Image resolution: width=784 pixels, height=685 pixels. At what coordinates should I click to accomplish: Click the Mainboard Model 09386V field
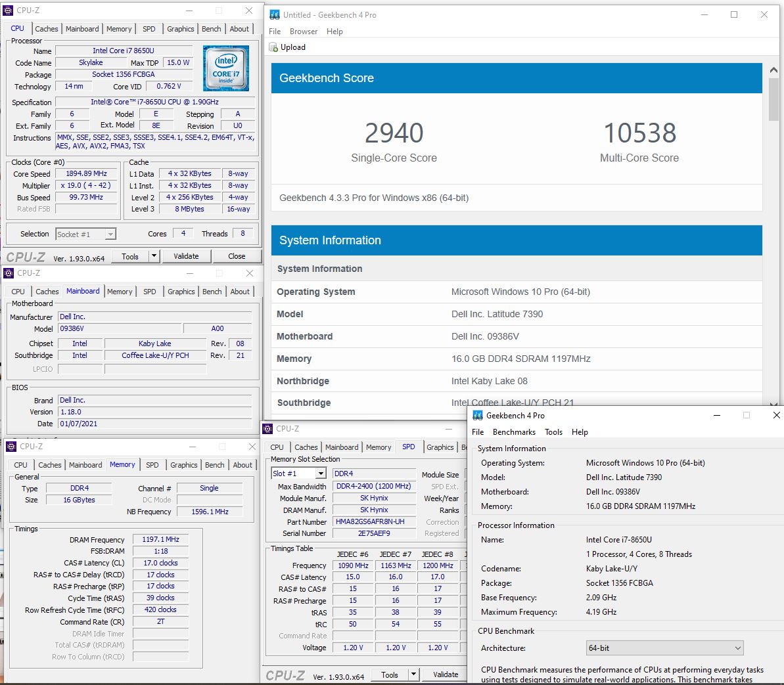pyautogui.click(x=120, y=328)
